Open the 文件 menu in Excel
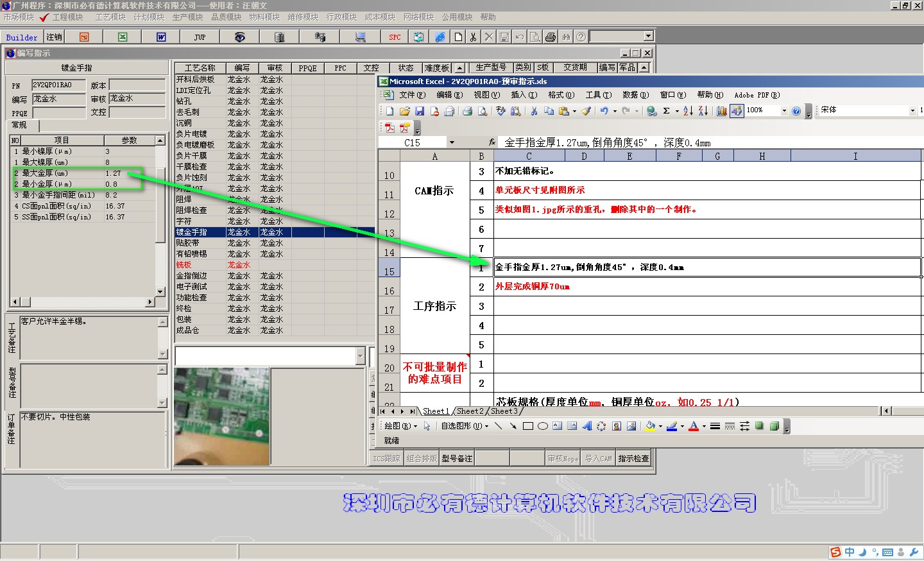This screenshot has height=562, width=924. (412, 95)
